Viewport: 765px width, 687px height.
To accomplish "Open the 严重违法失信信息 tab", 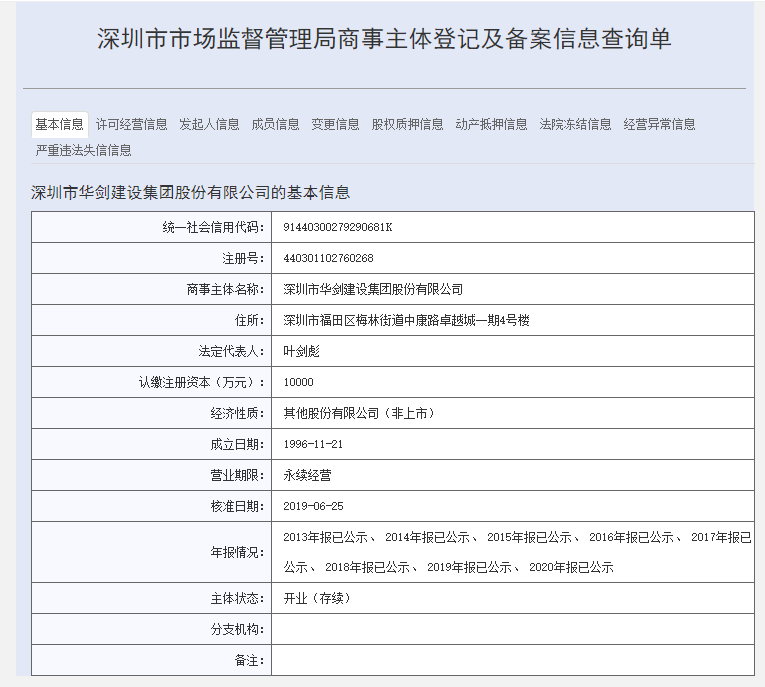I will coord(83,150).
